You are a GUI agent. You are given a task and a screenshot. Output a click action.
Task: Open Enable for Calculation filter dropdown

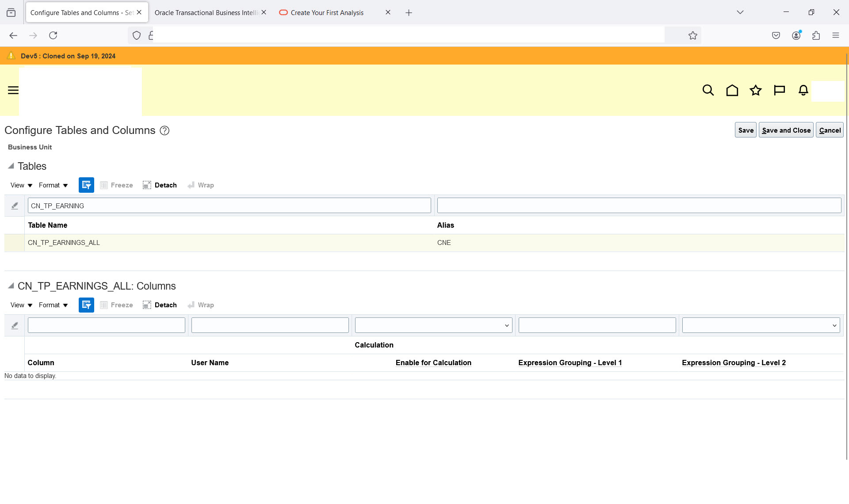[433, 325]
